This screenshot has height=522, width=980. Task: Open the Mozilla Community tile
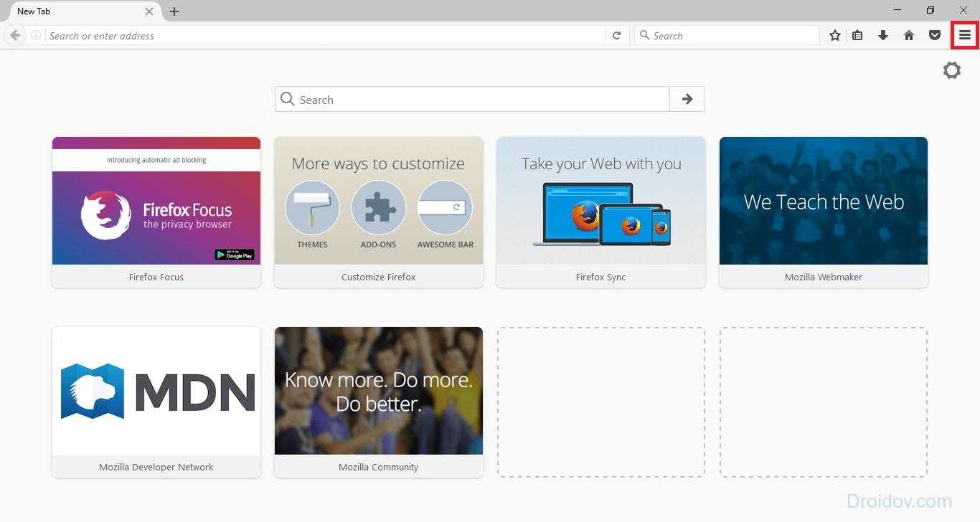point(379,402)
